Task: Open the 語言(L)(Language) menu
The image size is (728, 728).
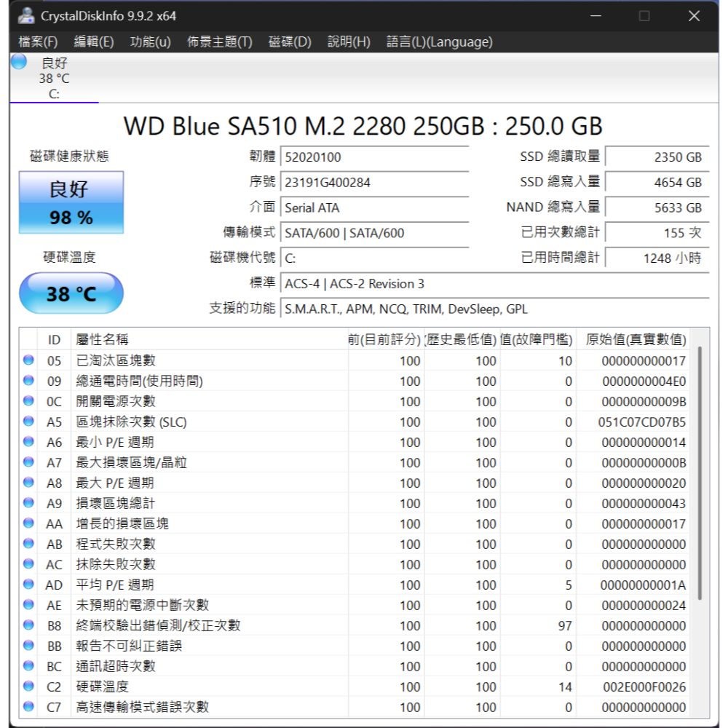Action: 439,41
